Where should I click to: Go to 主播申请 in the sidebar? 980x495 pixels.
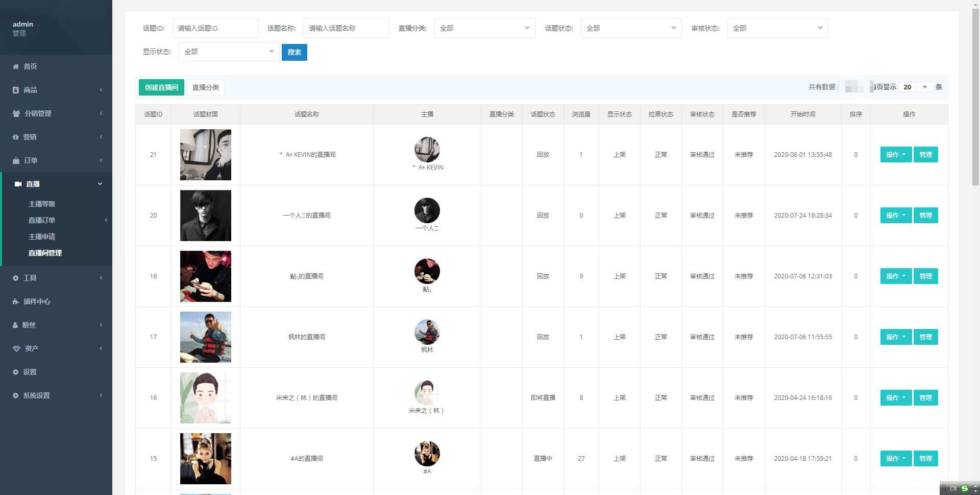click(x=42, y=237)
